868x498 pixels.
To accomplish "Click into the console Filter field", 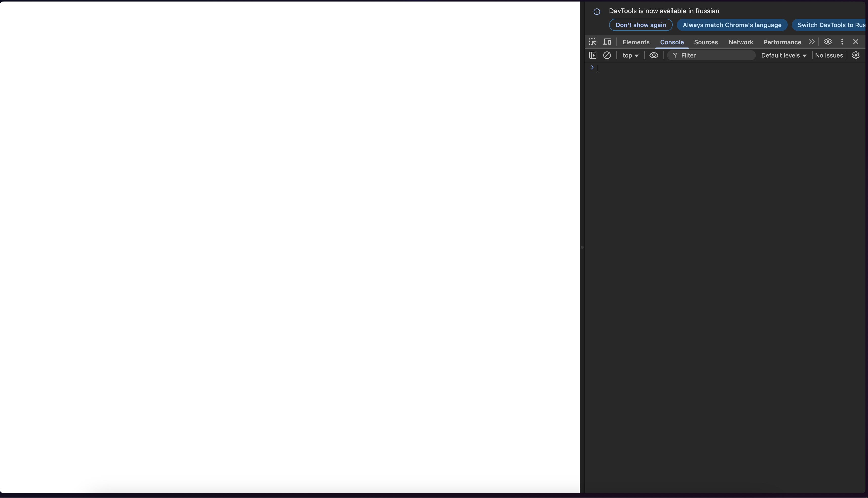I will coord(715,55).
